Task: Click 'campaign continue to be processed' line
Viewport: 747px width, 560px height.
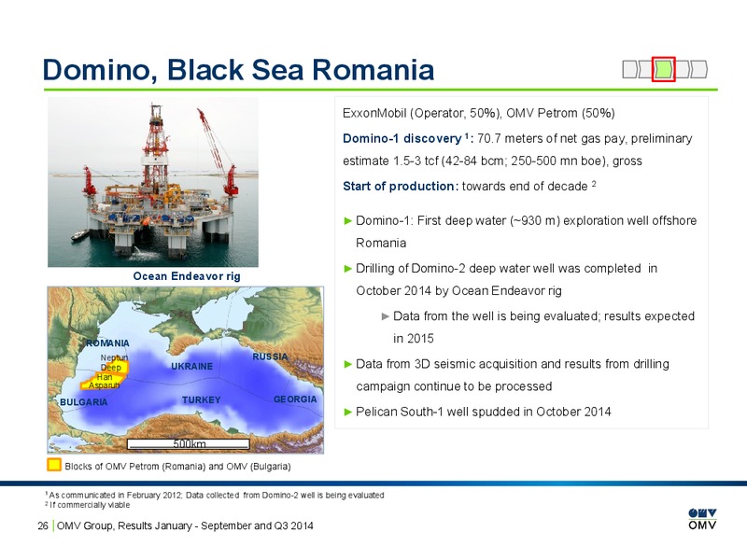Action: pyautogui.click(x=454, y=386)
